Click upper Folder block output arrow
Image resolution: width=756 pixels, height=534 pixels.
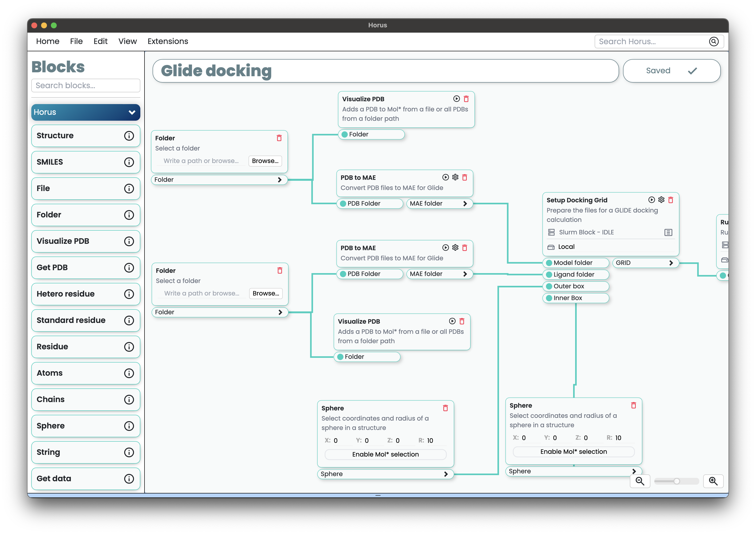(280, 180)
